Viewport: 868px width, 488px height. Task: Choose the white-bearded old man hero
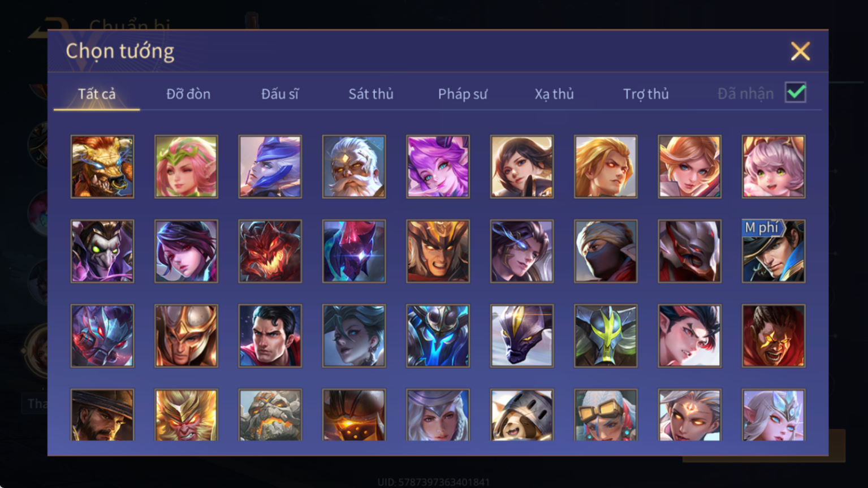coord(354,166)
